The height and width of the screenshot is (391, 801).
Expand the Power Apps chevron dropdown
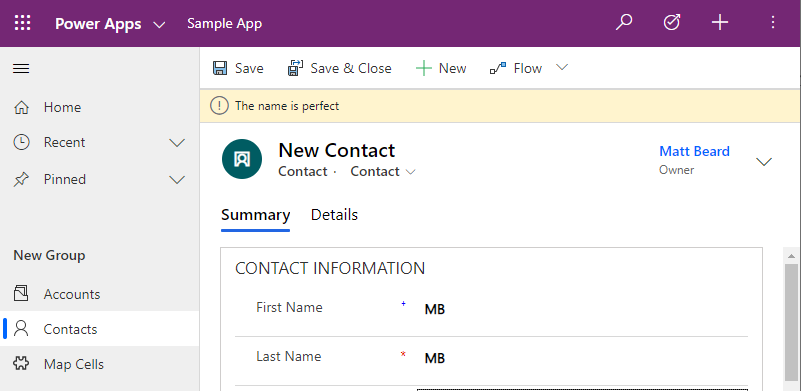point(159,25)
